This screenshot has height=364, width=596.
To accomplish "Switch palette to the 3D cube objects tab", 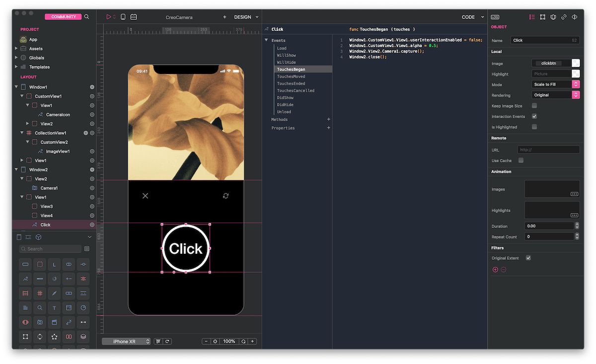I will 38,237.
